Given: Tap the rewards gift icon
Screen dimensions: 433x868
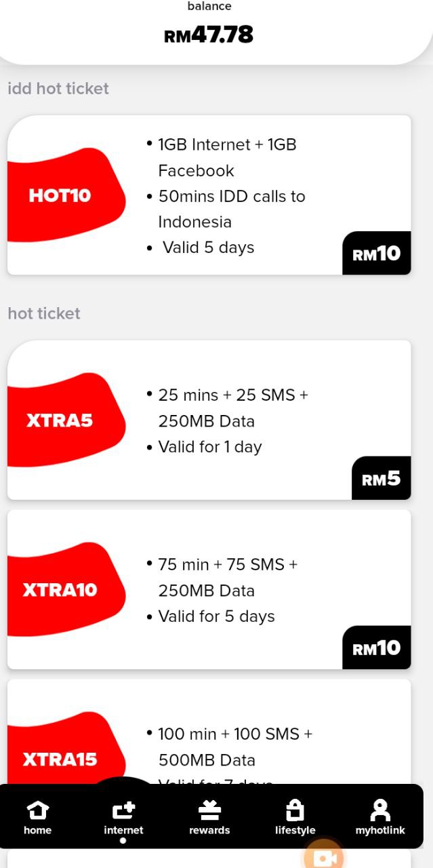Looking at the screenshot, I should 209,810.
